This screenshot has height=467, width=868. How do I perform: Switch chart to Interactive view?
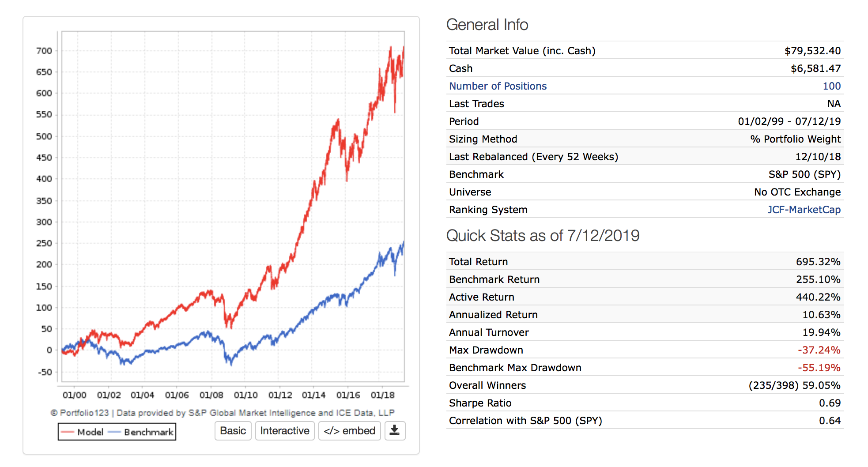pos(285,431)
